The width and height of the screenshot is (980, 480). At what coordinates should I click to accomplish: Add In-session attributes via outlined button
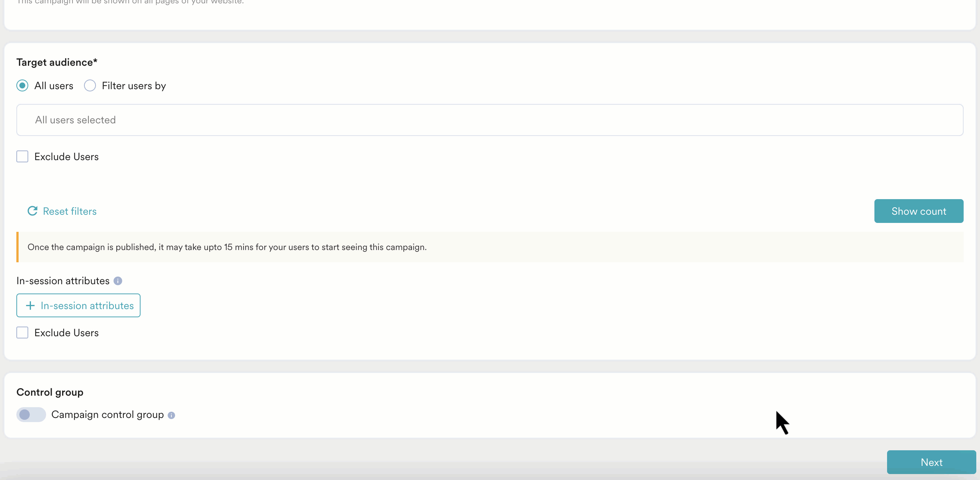coord(78,305)
